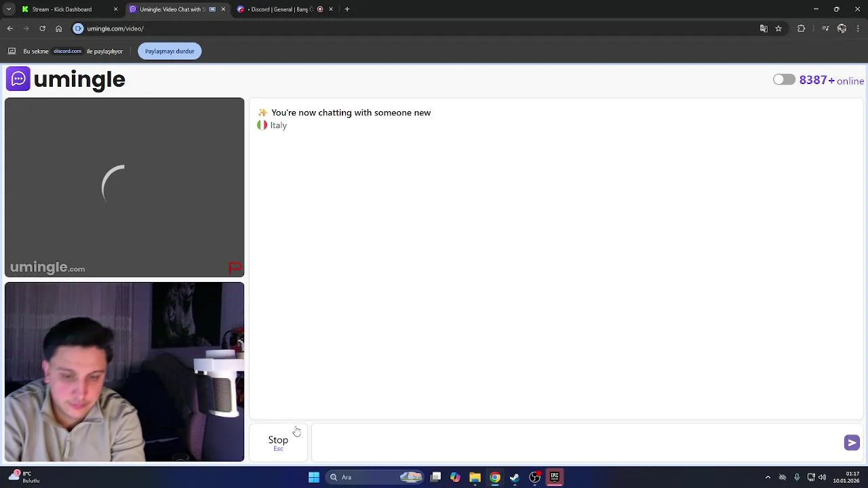Open the Windows Start menu
The width and height of the screenshot is (868, 488).
pos(314,477)
